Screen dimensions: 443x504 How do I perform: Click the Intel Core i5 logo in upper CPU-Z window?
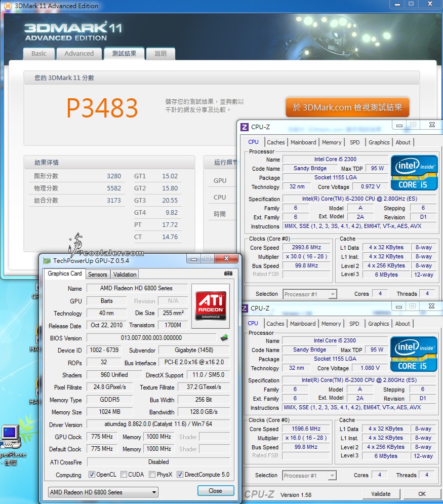pos(414,173)
